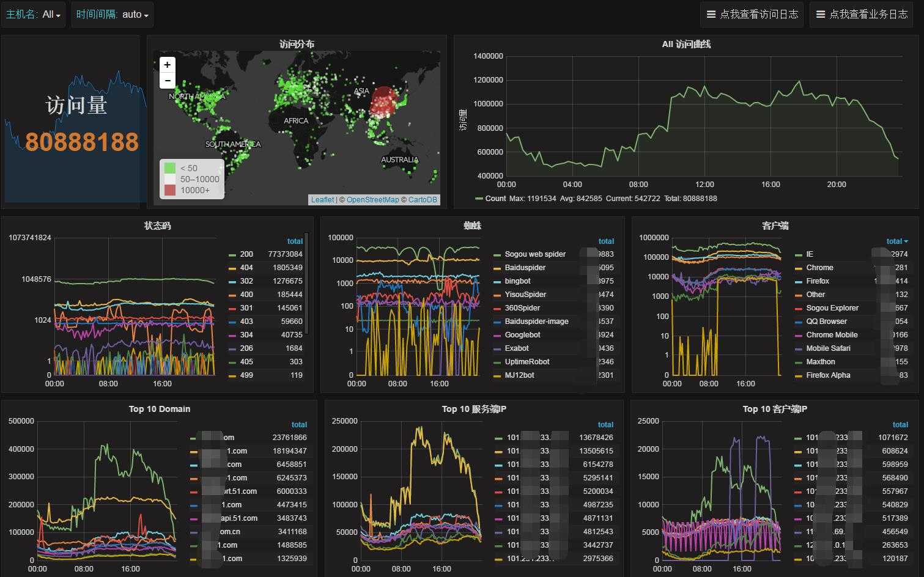Click the Count series in All 访问曲线 legend

pos(495,199)
